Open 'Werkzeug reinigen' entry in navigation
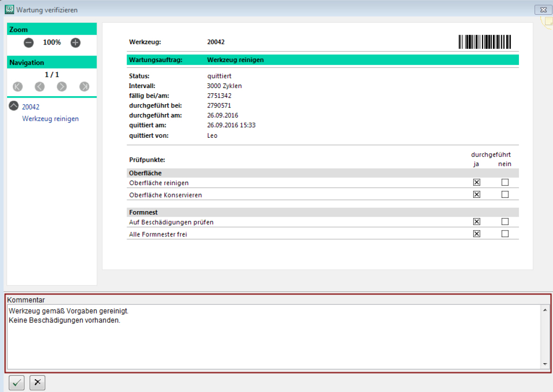Screen dimensions: 553x392 (50, 119)
